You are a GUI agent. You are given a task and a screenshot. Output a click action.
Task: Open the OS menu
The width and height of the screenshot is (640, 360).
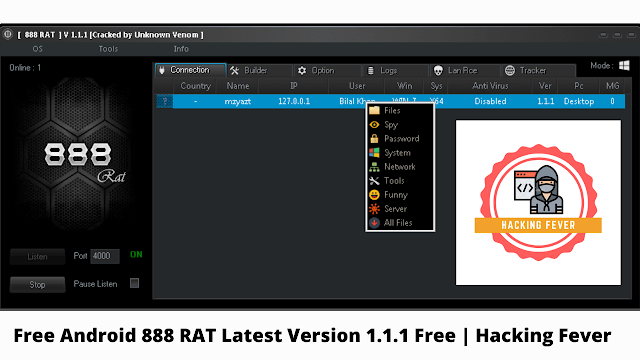tap(38, 49)
